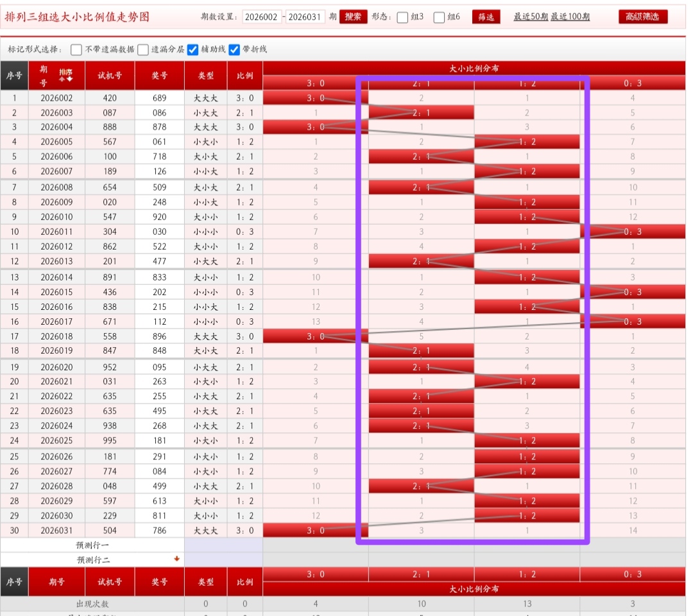Uncheck the 辅助线 checkbox
The image size is (693, 616).
coord(193,49)
